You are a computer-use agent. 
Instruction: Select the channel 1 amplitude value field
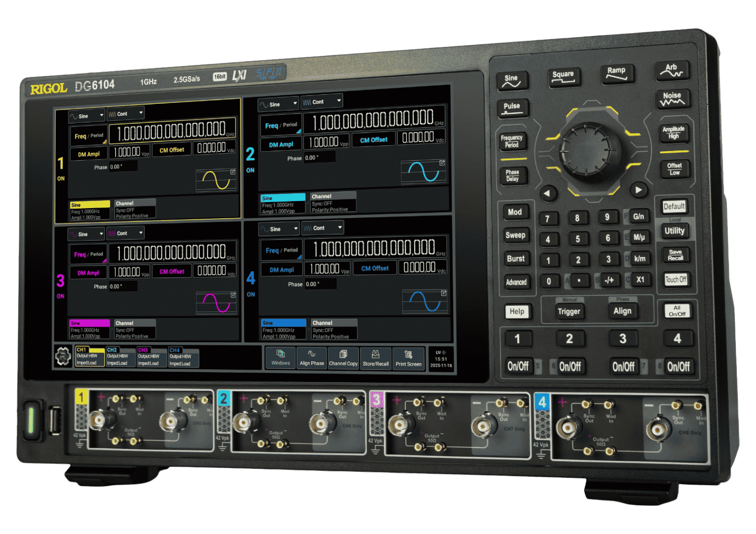coord(130,152)
